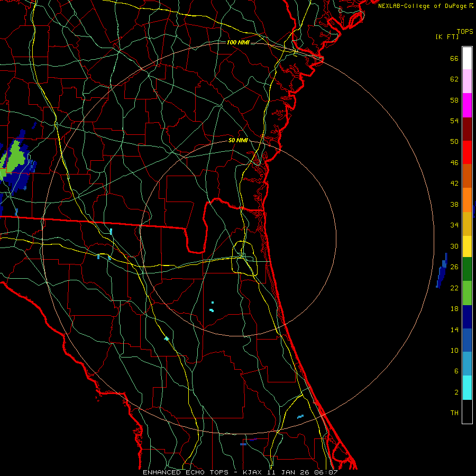The image size is (476, 476).
Task: Click the legend value '14'
Action: coord(454,329)
